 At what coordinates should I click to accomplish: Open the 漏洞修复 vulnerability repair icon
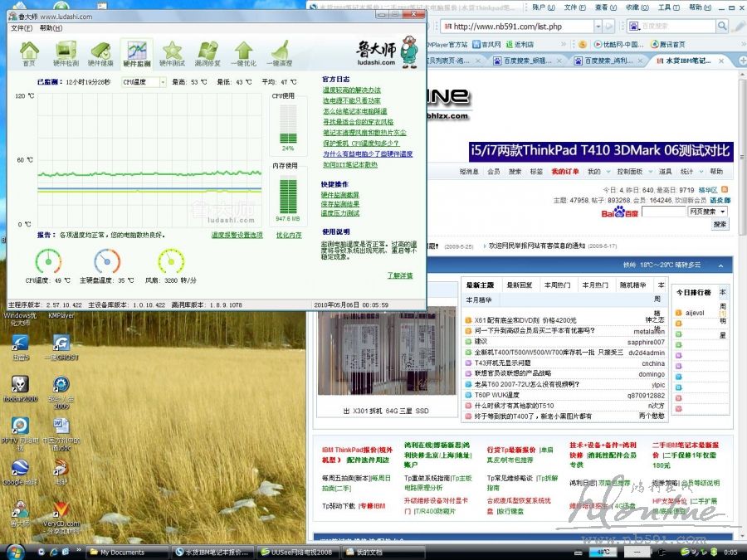[x=207, y=53]
